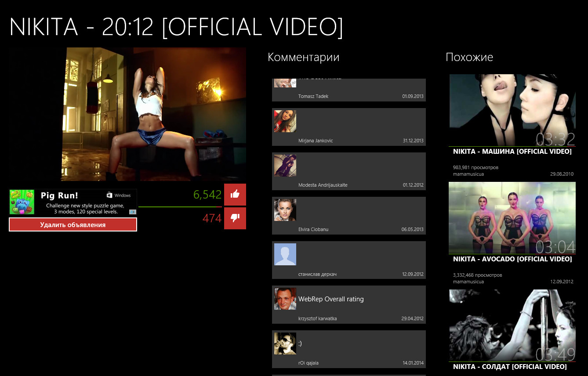This screenshot has height=376, width=588.
Task: Click the NIKITA - СОЛДАТ [OFFICIAL VIDEO] title
Action: [x=510, y=367]
